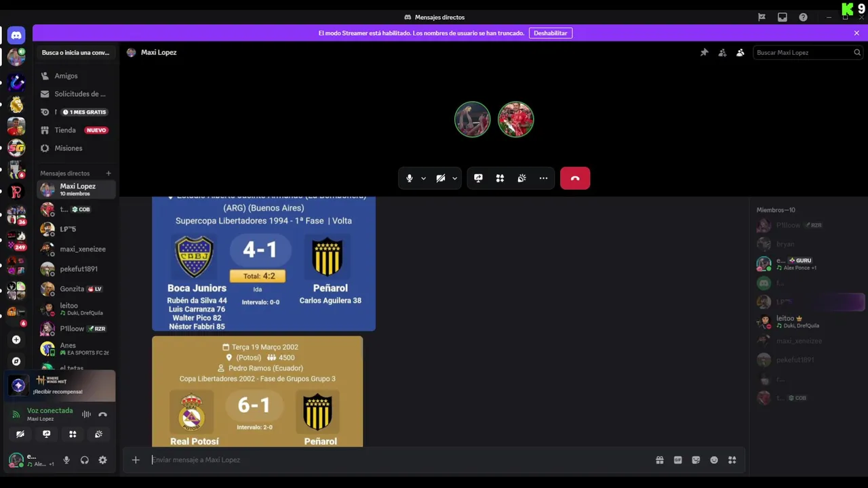Open the quests flag icon in title bar

(762, 17)
